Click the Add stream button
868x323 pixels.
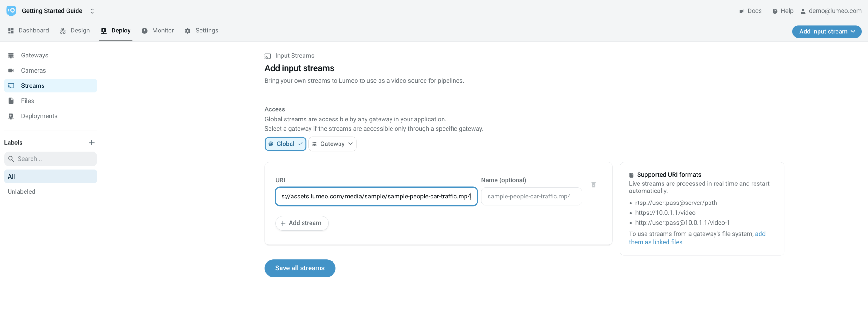click(302, 223)
